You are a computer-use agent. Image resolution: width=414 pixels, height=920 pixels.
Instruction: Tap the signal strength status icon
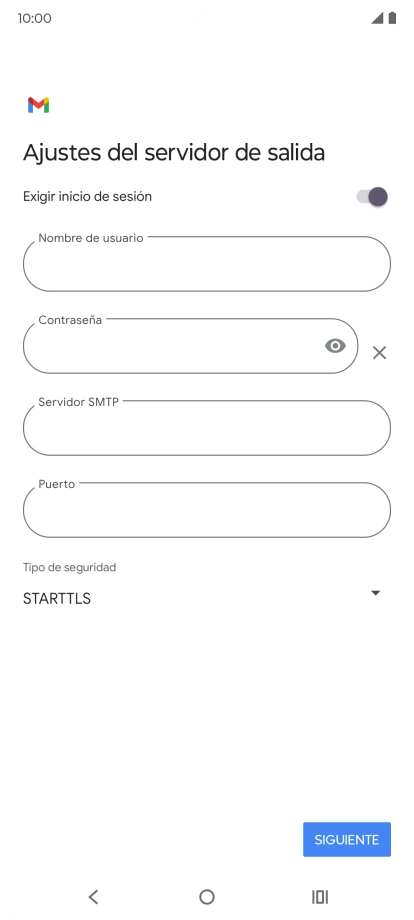point(377,18)
